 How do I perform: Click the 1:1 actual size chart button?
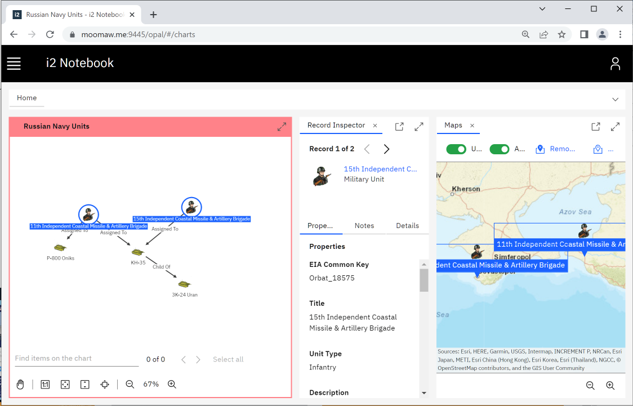point(45,384)
